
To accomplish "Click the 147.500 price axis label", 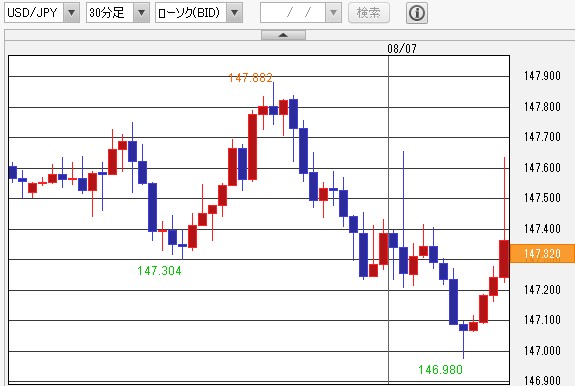I will [x=542, y=198].
